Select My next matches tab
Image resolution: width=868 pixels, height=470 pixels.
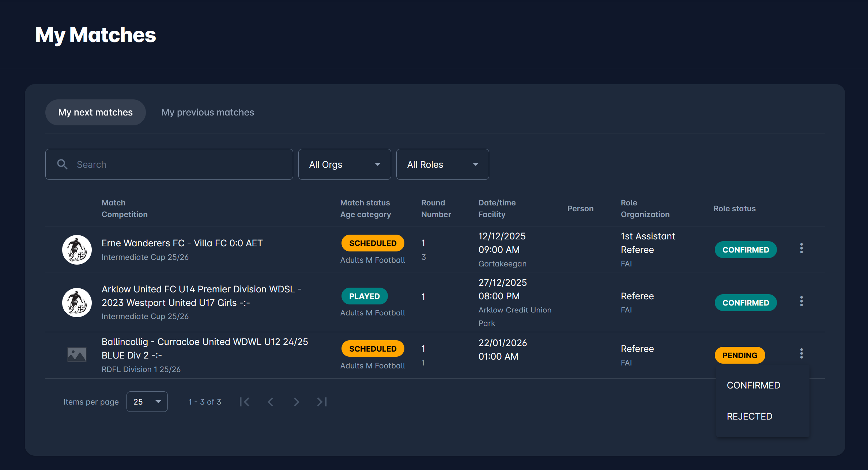(x=95, y=113)
